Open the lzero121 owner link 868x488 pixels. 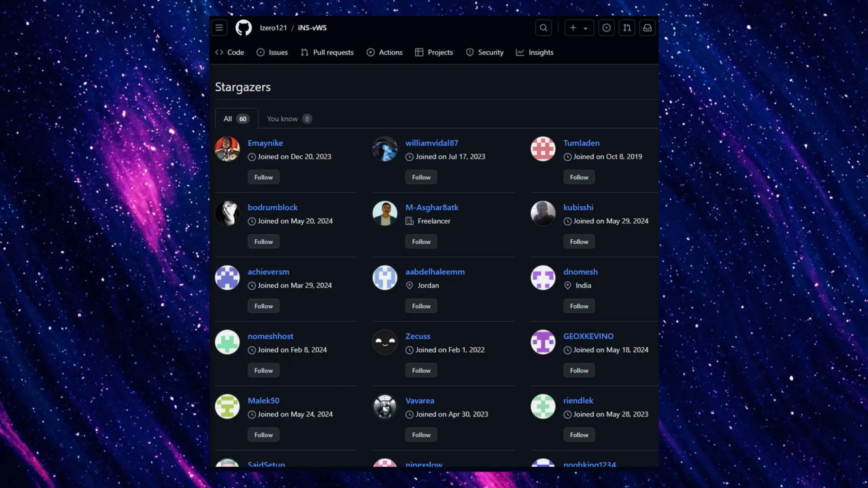click(273, 28)
